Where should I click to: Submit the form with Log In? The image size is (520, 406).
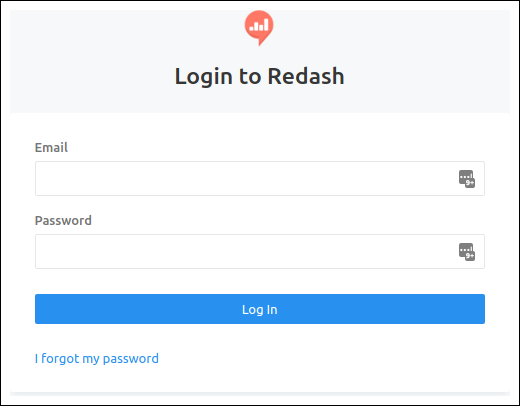[260, 309]
